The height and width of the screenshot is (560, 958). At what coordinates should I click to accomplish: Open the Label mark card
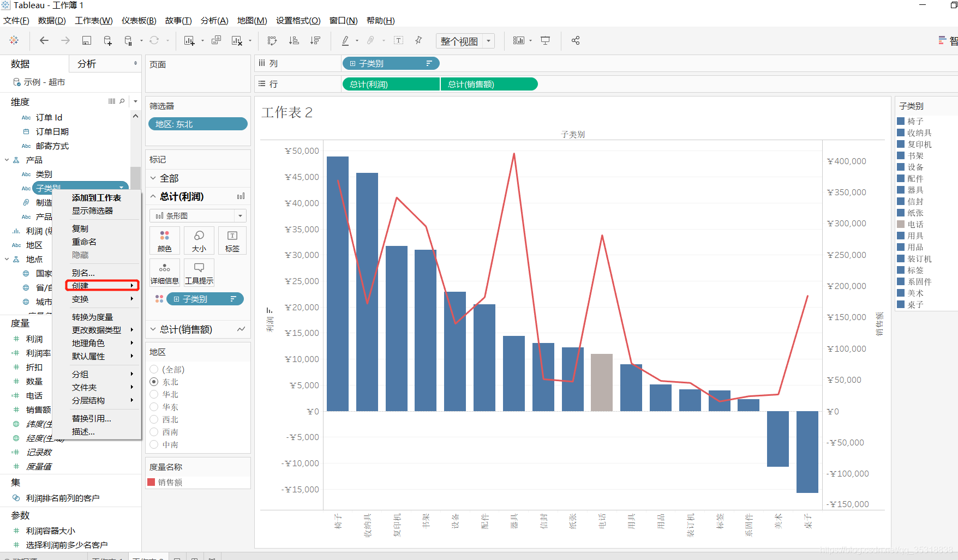[x=232, y=241]
